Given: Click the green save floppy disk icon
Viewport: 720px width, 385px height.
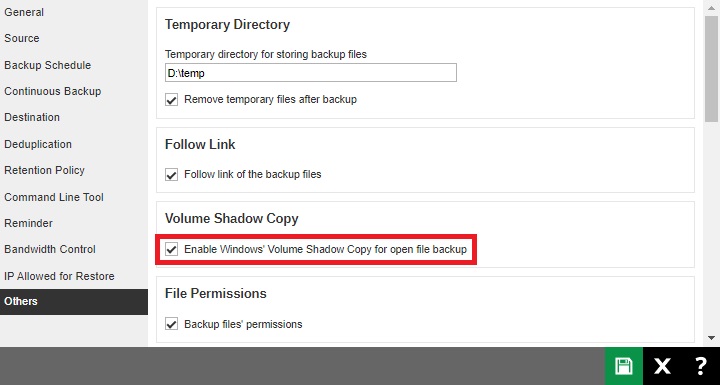Looking at the screenshot, I should (x=624, y=366).
